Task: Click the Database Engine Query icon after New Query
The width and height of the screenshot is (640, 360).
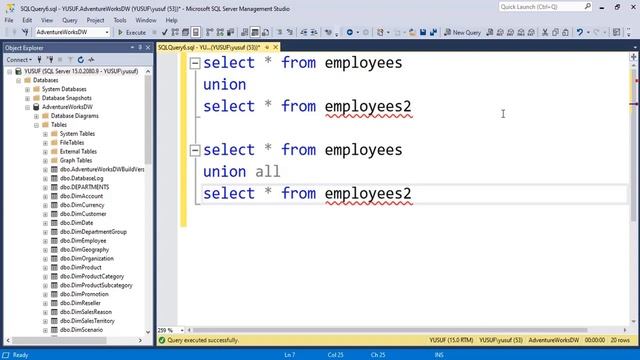Action: coord(489,32)
